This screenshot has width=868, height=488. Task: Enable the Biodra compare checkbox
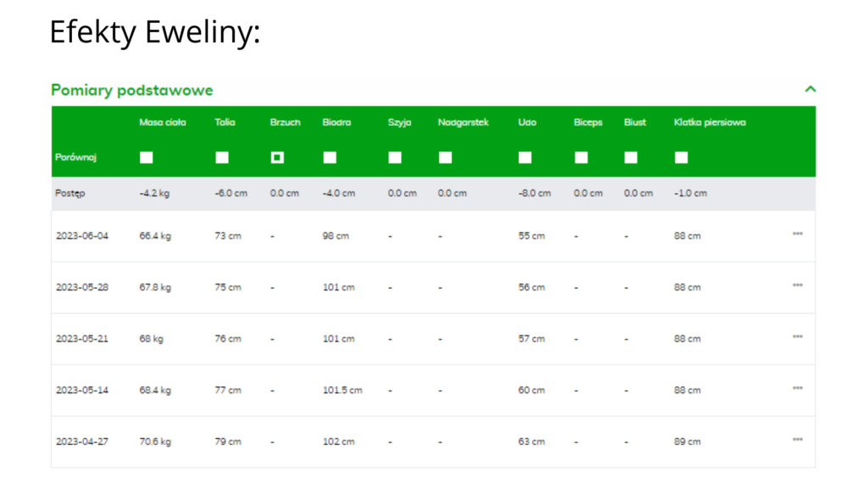[x=330, y=158]
